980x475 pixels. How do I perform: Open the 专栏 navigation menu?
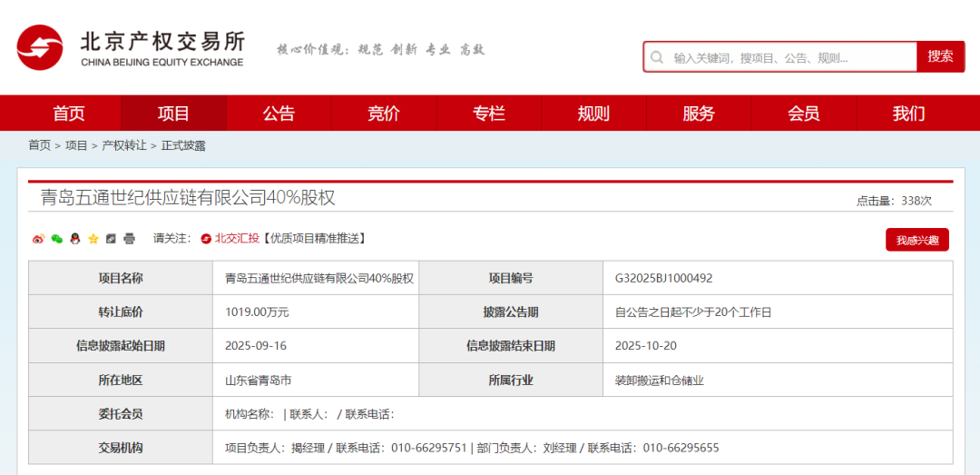point(489,114)
